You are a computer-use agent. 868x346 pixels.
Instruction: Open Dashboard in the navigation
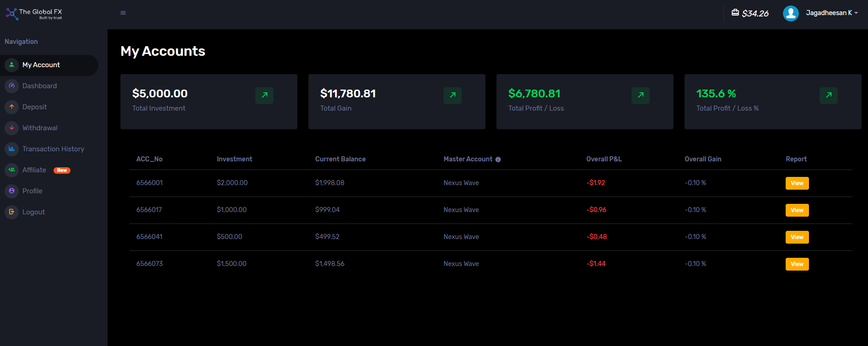(39, 86)
